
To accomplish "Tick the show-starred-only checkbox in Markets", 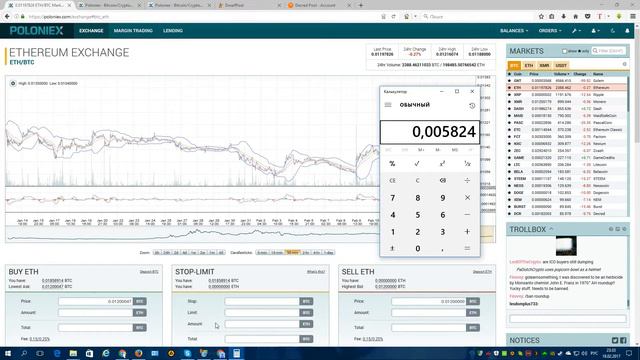I will [564, 51].
